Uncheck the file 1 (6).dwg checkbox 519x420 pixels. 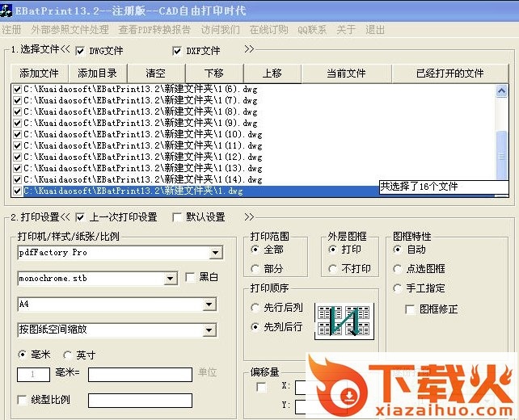pos(17,90)
